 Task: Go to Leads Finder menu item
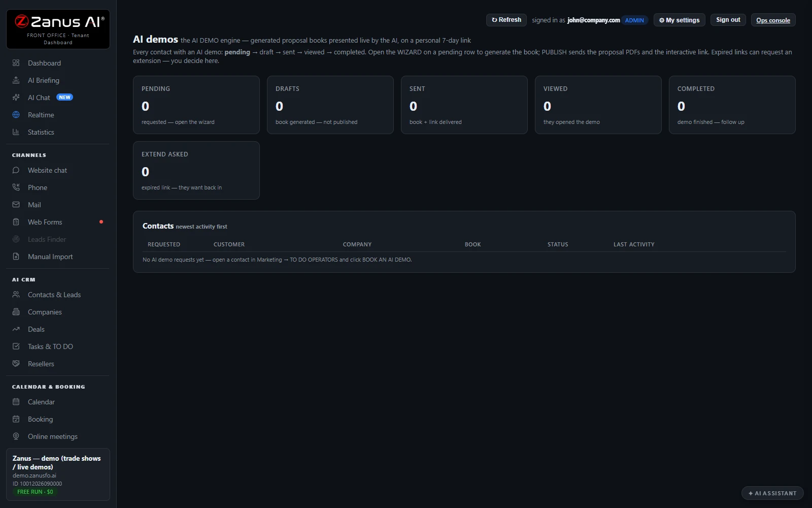click(47, 239)
